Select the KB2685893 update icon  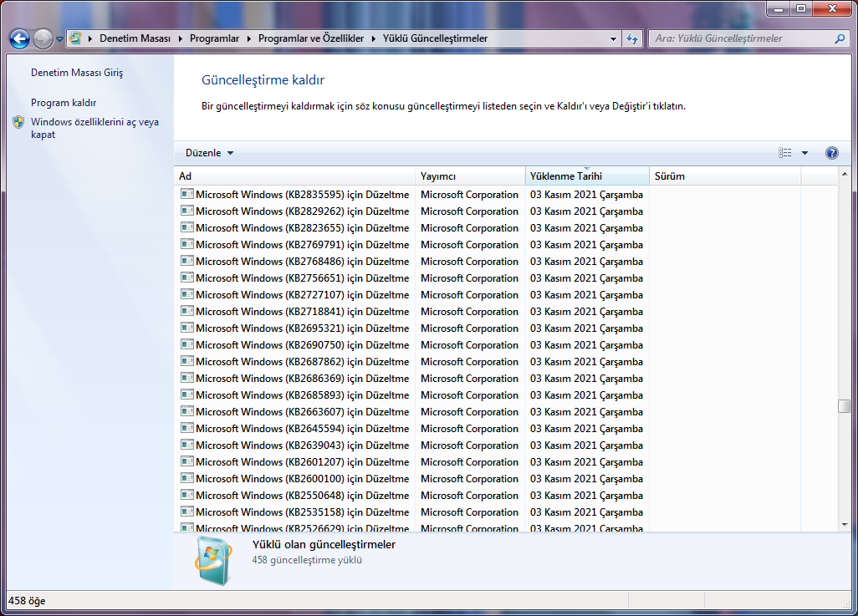pyautogui.click(x=187, y=395)
